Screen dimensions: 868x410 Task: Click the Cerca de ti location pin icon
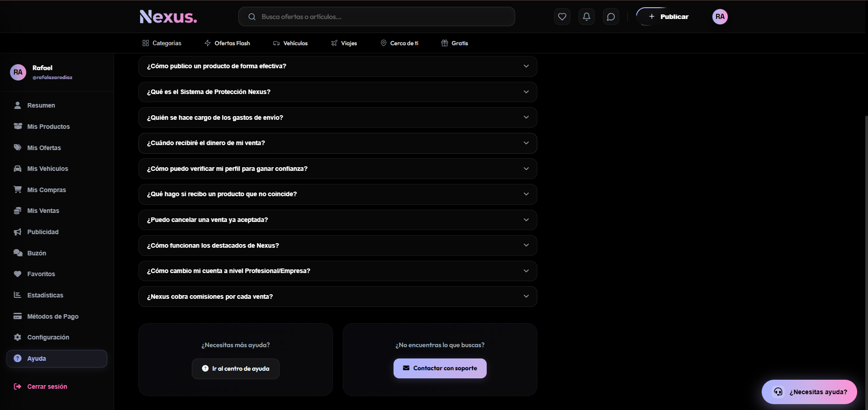[x=384, y=43]
